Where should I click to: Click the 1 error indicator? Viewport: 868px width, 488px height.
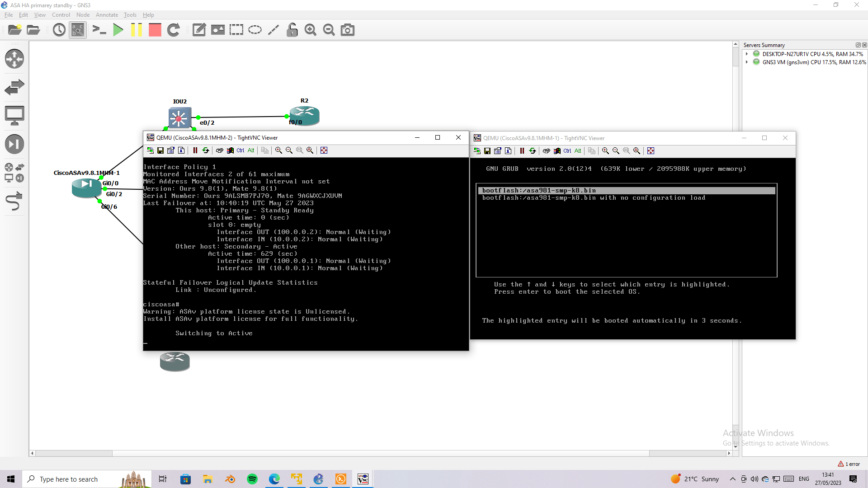pyautogui.click(x=849, y=464)
